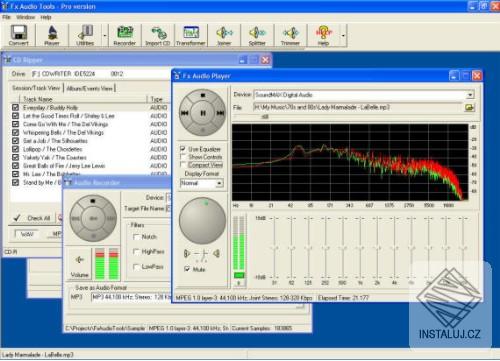The image size is (500, 361).
Task: Uncheck Great Balls of Fire track checkbox
Action: (15, 166)
